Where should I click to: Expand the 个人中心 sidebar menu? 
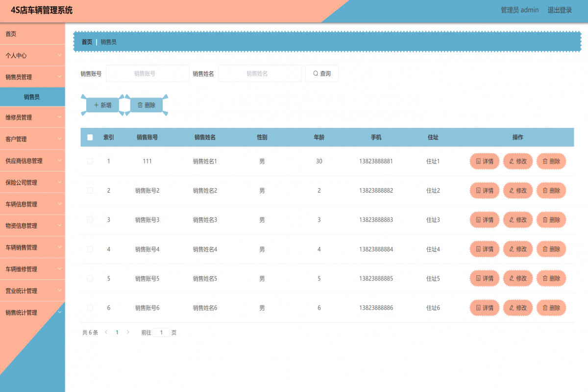(32, 55)
